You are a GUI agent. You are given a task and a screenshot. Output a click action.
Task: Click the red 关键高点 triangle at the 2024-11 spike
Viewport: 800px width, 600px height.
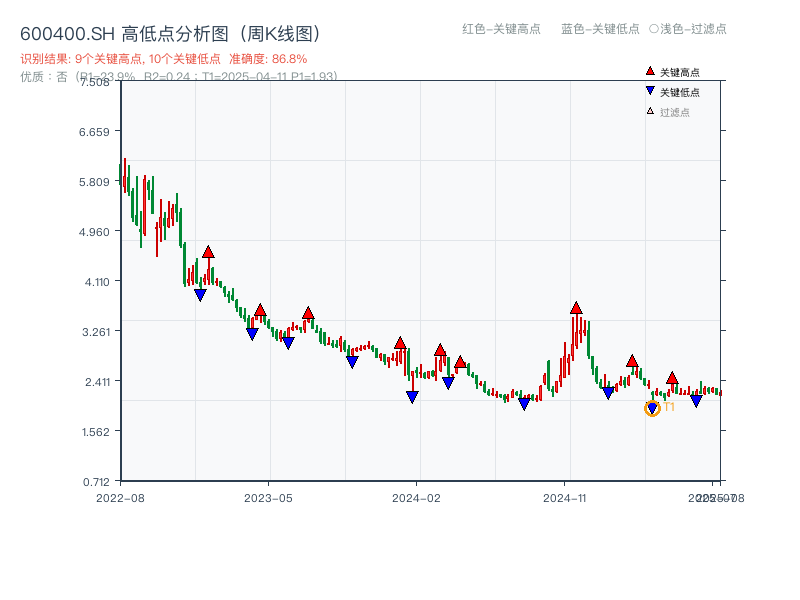pos(576,309)
